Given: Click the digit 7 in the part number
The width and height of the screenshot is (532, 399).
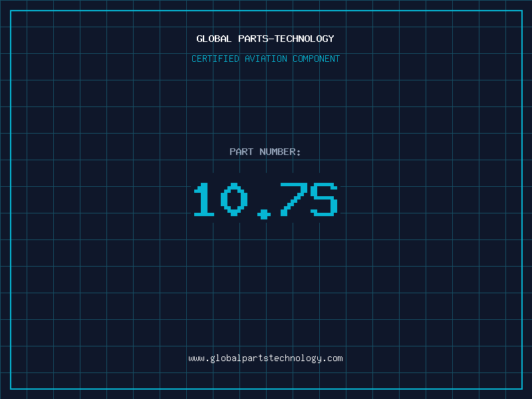Looking at the screenshot, I should click(x=293, y=199).
